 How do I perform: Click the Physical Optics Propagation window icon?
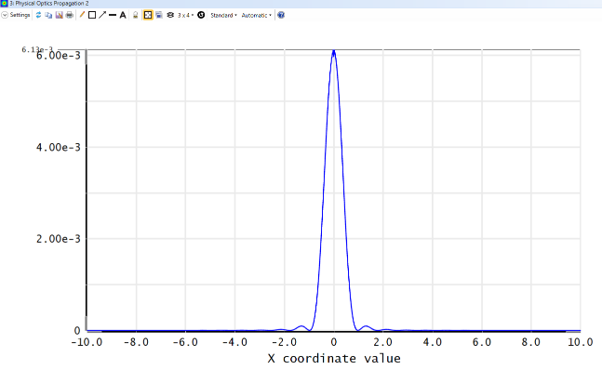click(x=4, y=3)
